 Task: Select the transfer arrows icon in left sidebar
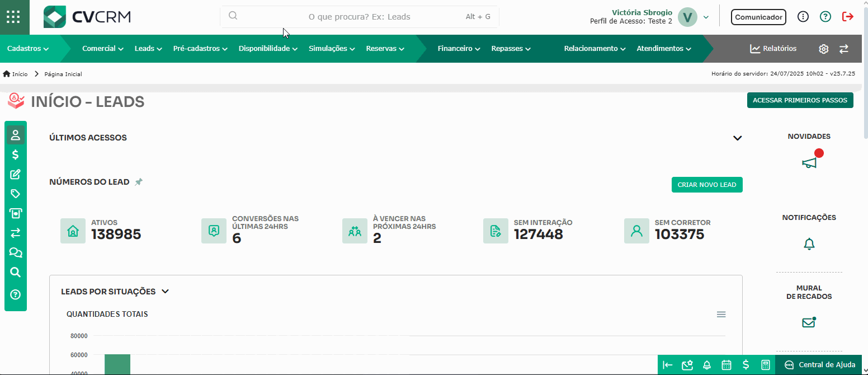click(x=16, y=233)
